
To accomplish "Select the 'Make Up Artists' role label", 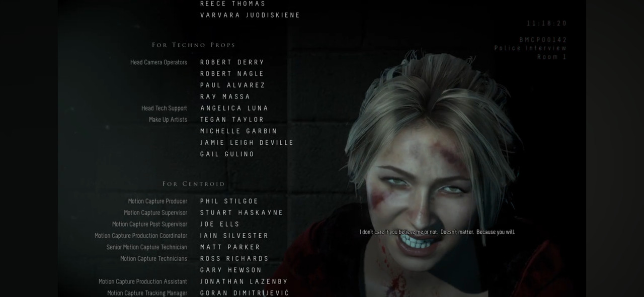I will click(168, 120).
